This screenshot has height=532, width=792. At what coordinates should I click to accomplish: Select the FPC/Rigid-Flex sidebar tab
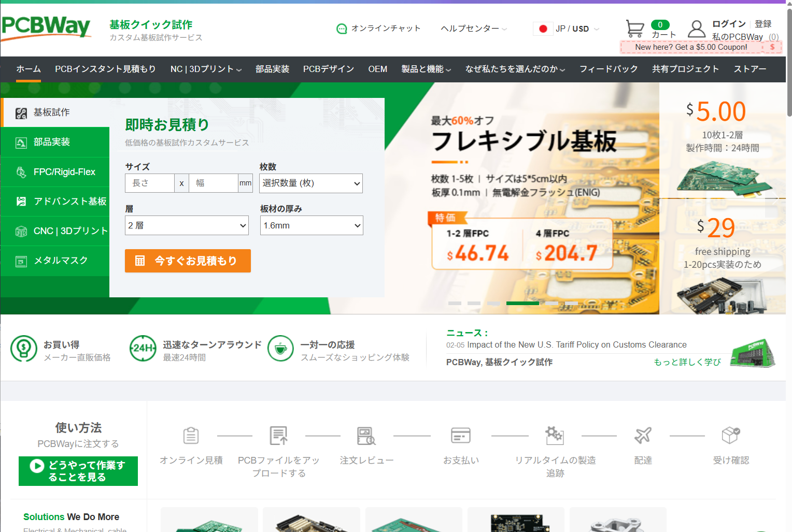click(55, 172)
